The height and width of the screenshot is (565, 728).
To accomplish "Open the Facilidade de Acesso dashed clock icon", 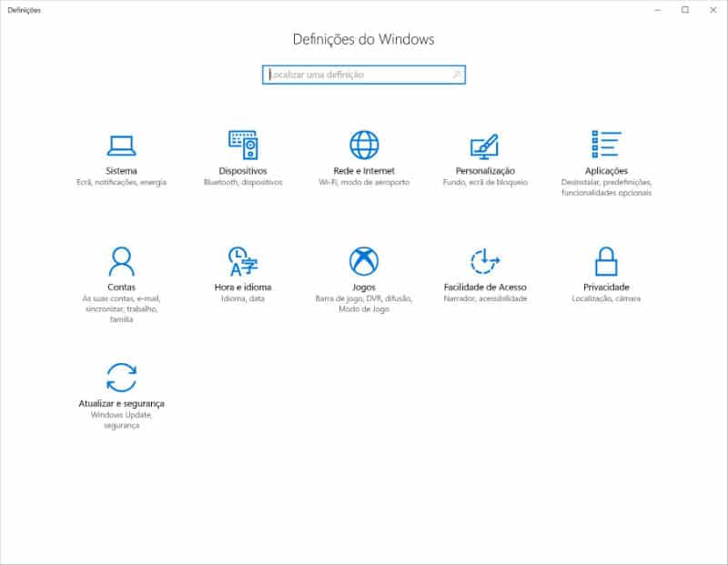I will [x=485, y=261].
